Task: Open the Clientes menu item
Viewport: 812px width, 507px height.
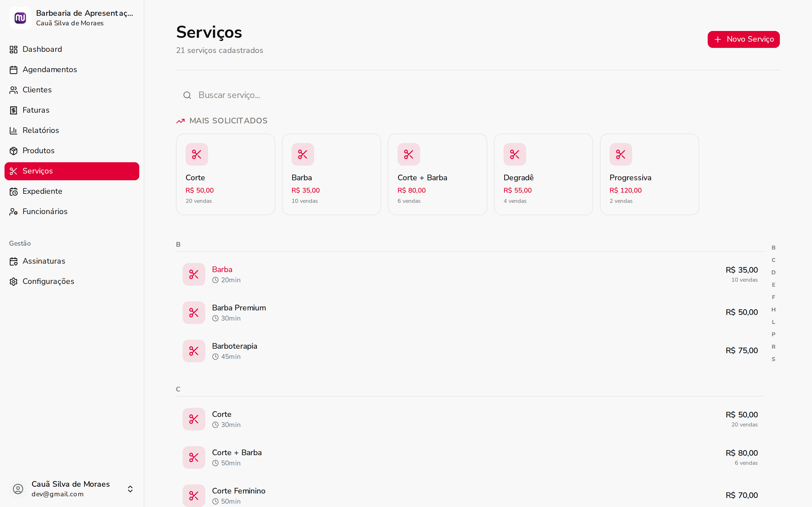Action: tap(37, 90)
